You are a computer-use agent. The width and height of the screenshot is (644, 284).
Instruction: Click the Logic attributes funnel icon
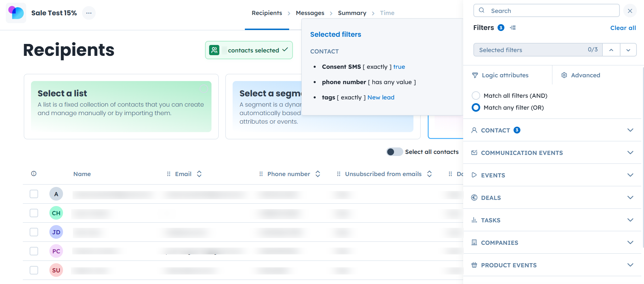click(x=475, y=75)
